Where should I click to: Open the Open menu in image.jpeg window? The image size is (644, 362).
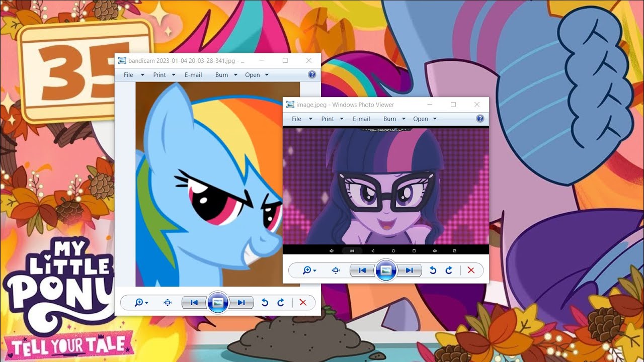pos(421,119)
